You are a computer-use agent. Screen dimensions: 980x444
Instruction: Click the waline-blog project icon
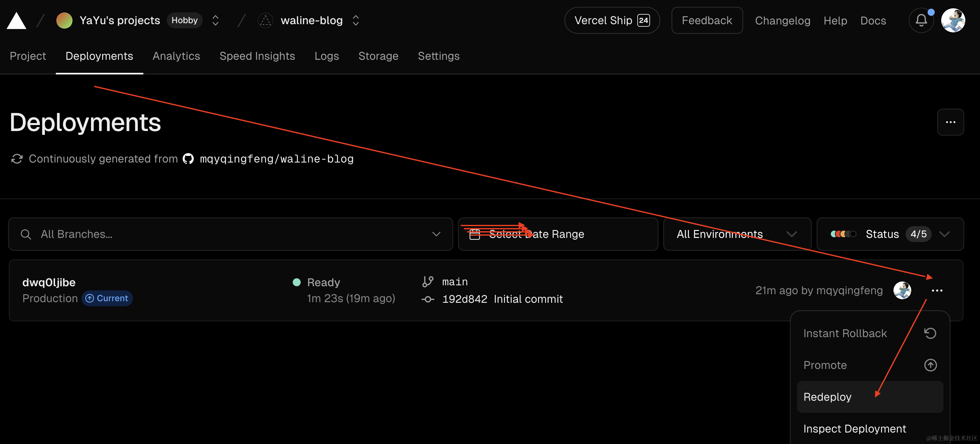(x=265, y=21)
